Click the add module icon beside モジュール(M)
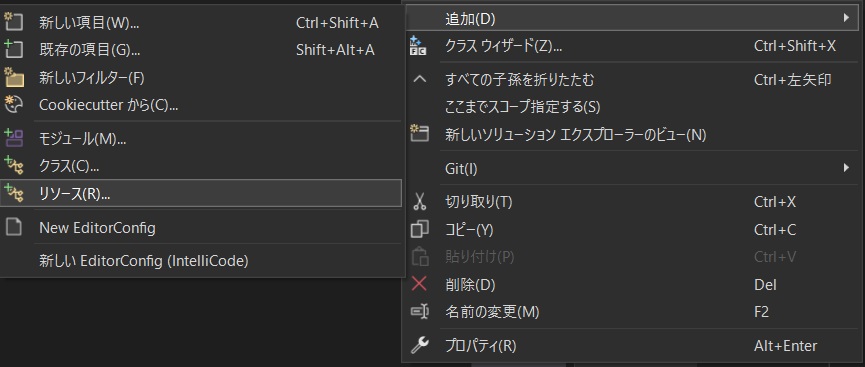Viewport: 865px width, 367px height. click(x=13, y=138)
